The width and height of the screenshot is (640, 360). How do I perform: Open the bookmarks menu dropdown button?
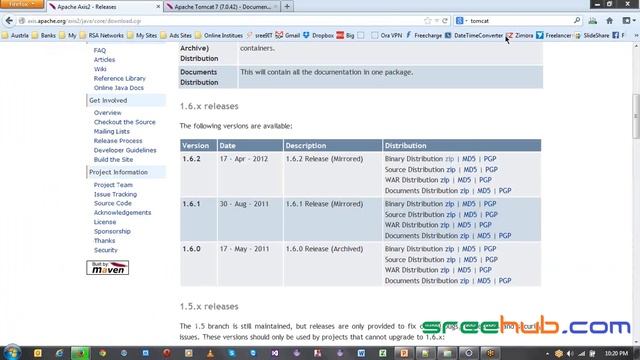pos(629,20)
